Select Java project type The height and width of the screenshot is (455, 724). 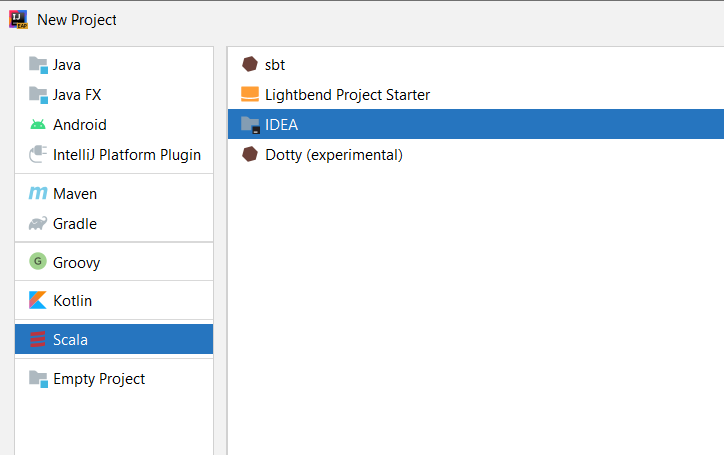pos(114,65)
